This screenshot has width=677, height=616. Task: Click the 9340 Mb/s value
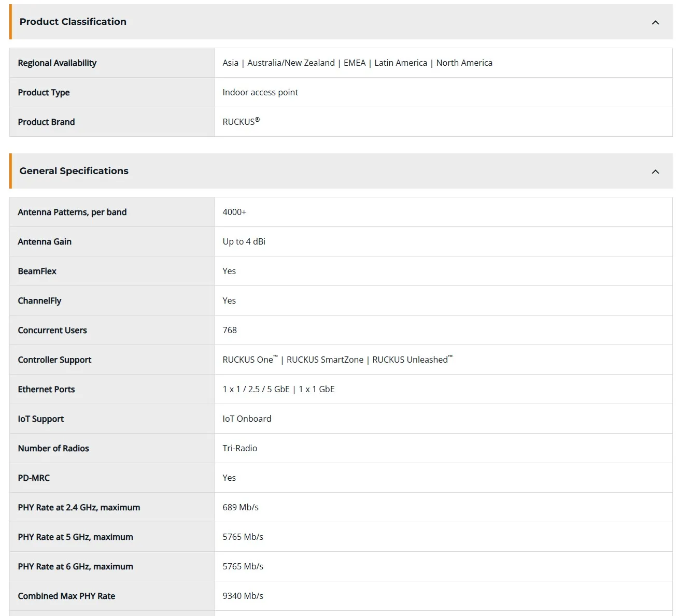243,596
